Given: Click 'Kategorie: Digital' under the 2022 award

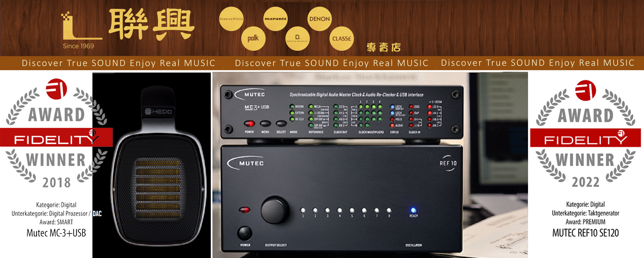Looking at the screenshot, I should point(586,205).
